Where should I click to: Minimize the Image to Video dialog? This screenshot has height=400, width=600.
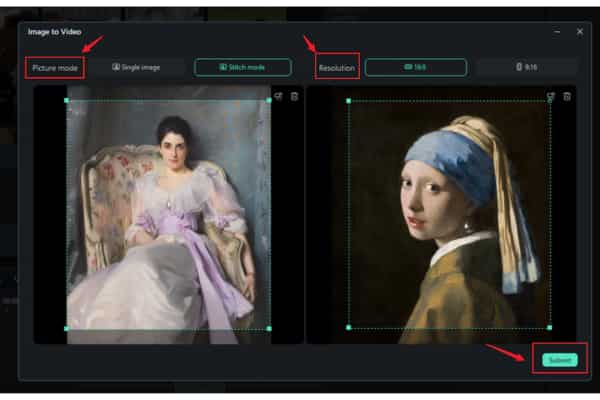(x=557, y=32)
